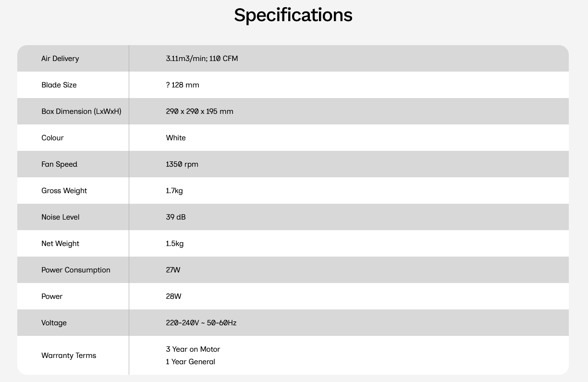Select the Gross Weight label

pyautogui.click(x=64, y=191)
